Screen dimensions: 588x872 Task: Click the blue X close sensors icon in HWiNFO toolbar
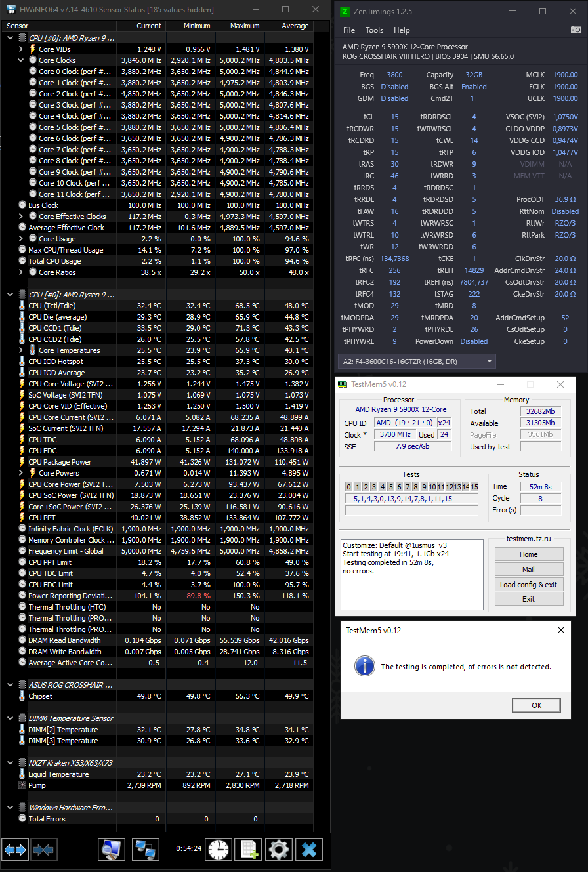[x=308, y=849]
